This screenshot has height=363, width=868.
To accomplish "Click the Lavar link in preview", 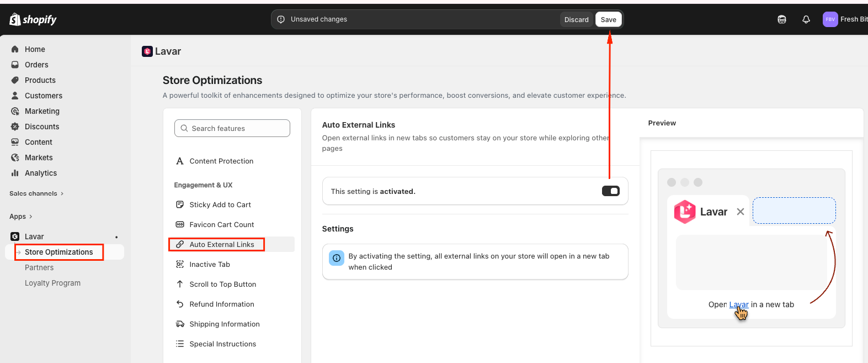I will [739, 304].
